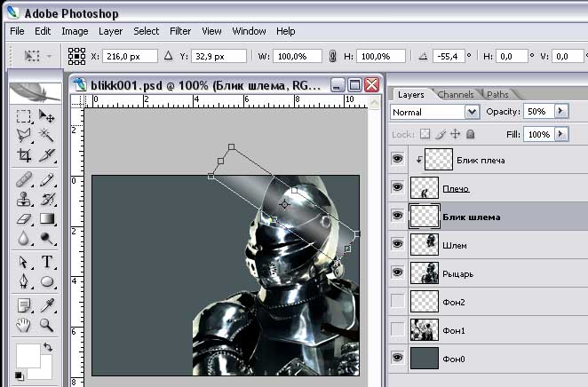Open the Fill slider arrow
Screen dimensions: 588x387
(x=561, y=134)
